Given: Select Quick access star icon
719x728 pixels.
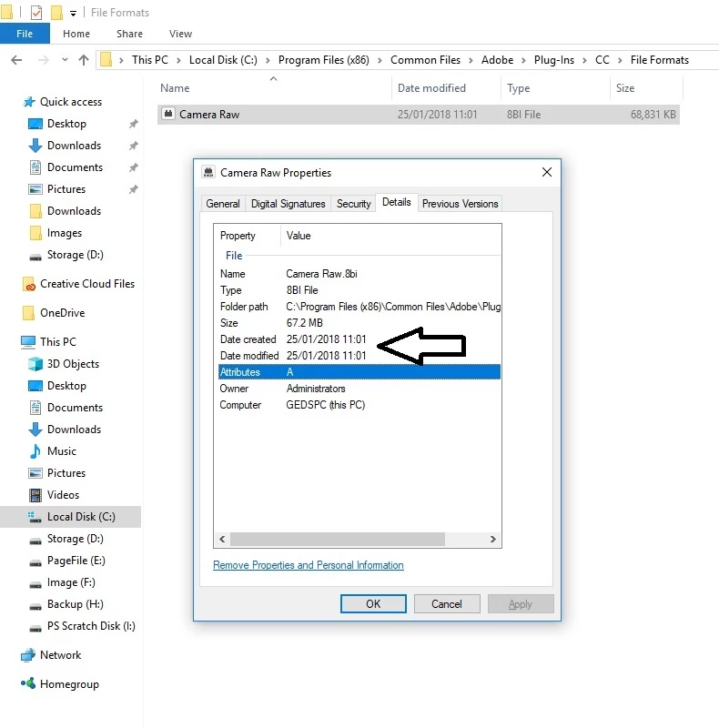Looking at the screenshot, I should coord(29,102).
